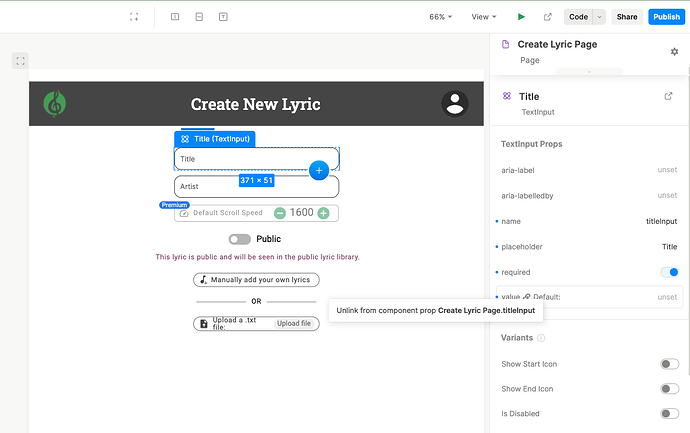This screenshot has width=690, height=433.
Task: Enable Show Start Icon variant
Action: (669, 364)
